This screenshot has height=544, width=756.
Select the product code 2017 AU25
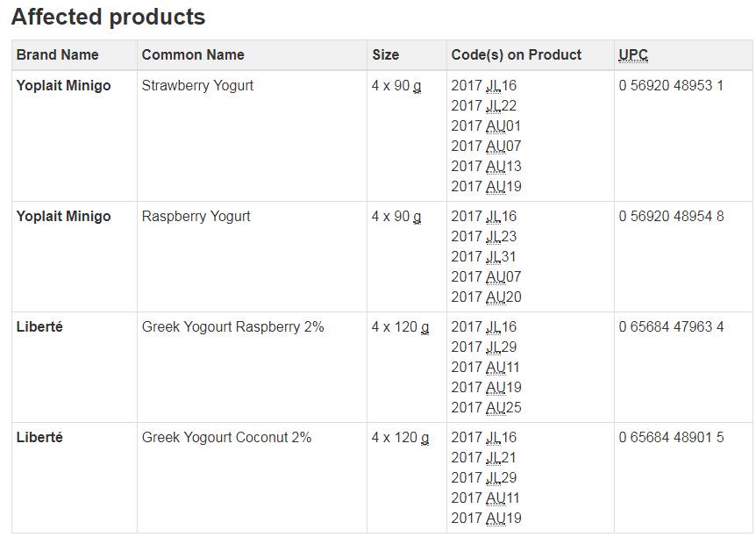coord(486,407)
